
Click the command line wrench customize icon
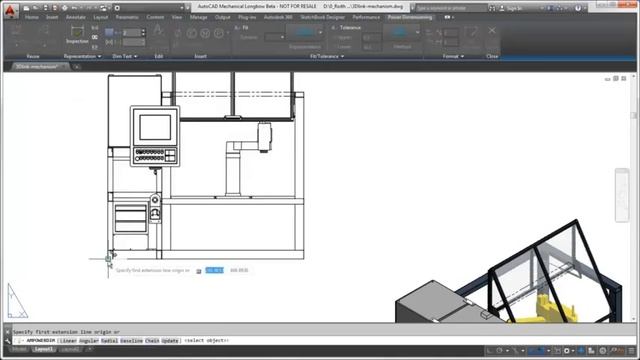click(7, 341)
